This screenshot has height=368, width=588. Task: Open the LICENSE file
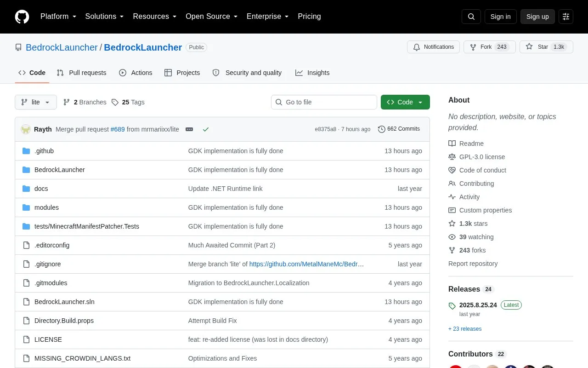[x=48, y=339]
